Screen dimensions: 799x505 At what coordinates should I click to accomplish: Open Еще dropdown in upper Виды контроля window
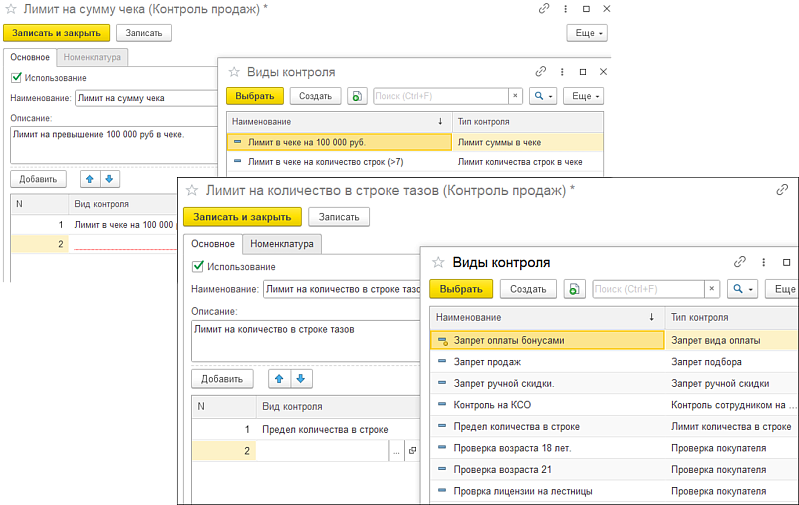[583, 96]
